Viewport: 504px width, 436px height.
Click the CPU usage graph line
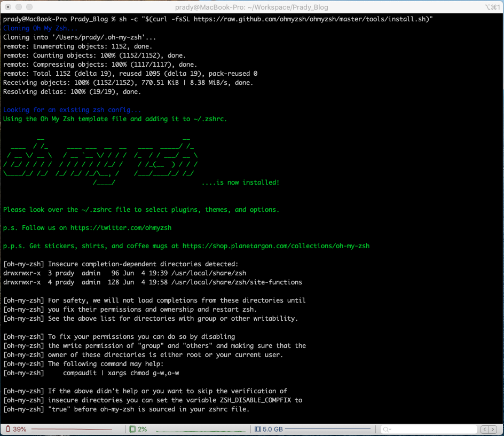[201, 431]
